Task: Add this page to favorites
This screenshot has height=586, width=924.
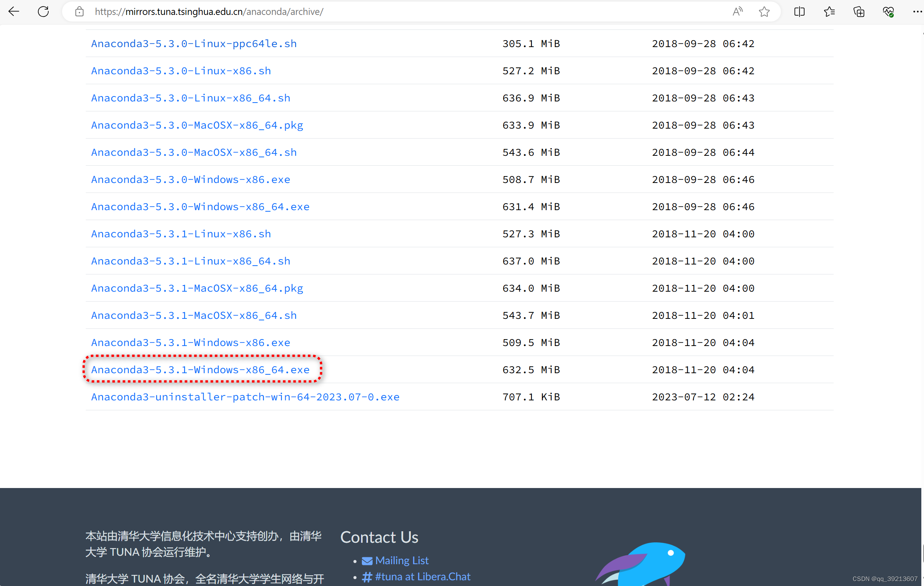Action: [764, 11]
